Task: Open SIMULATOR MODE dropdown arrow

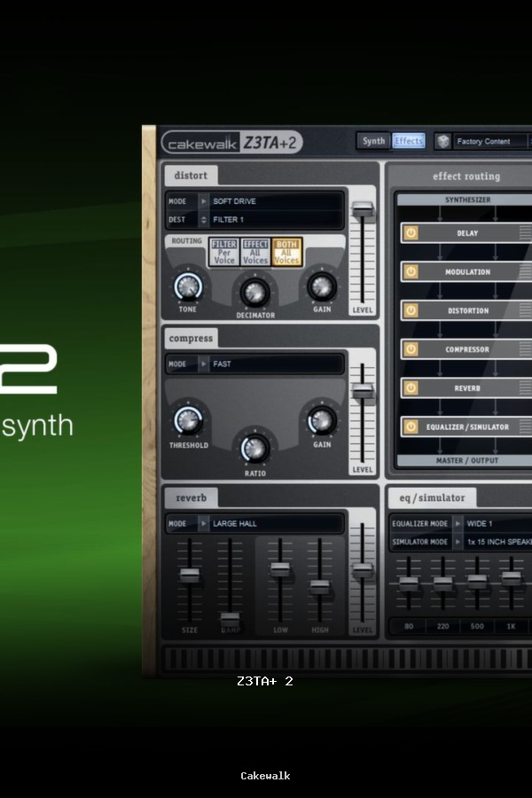Action: pyautogui.click(x=458, y=542)
